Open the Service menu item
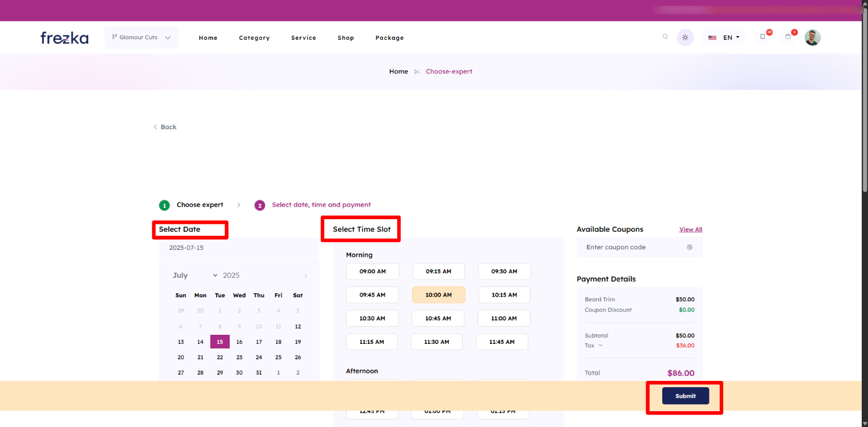Viewport: 868px width, 427px height. 303,38
